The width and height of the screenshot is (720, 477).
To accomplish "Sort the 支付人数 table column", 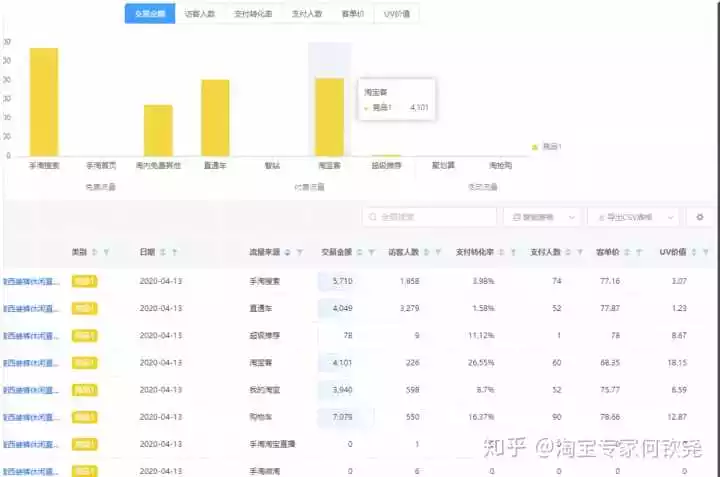I will point(568,252).
